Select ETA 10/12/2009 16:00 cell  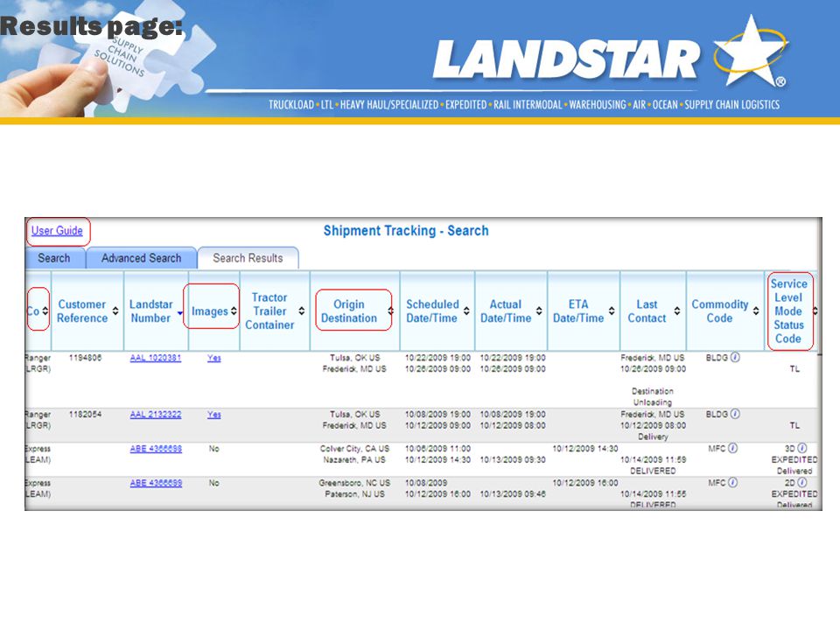(585, 483)
